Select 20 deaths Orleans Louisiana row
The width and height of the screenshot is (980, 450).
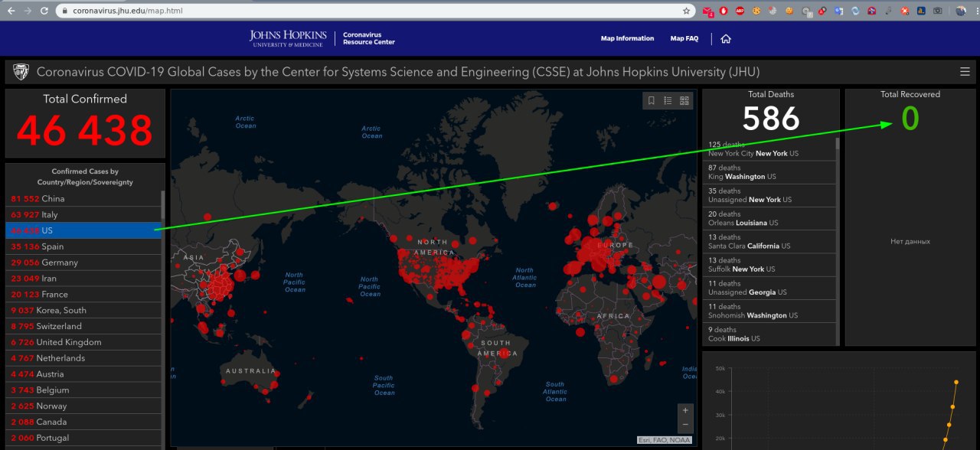coord(769,219)
